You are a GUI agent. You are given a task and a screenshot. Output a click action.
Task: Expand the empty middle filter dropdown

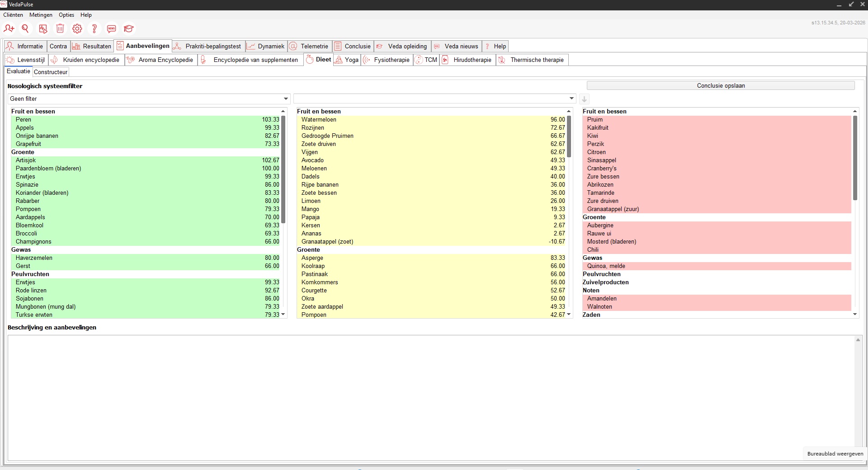point(434,99)
